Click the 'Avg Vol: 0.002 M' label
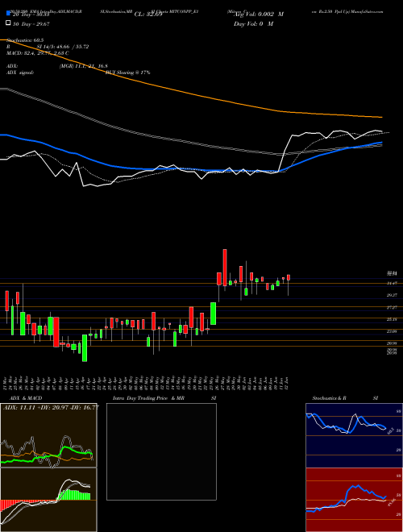This screenshot has height=532, width=403. (259, 15)
